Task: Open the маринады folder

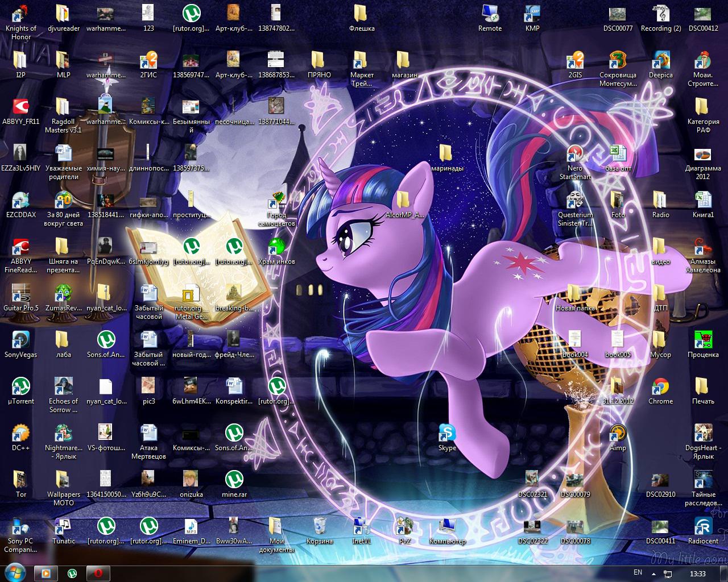Action: pos(447,158)
